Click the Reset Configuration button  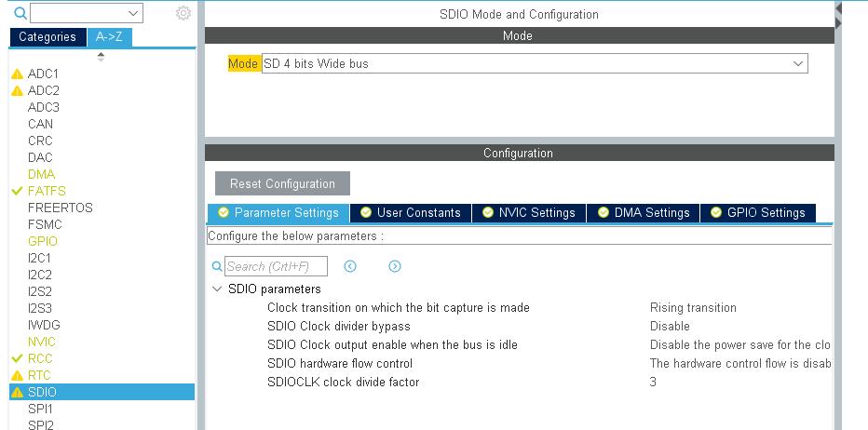point(282,183)
